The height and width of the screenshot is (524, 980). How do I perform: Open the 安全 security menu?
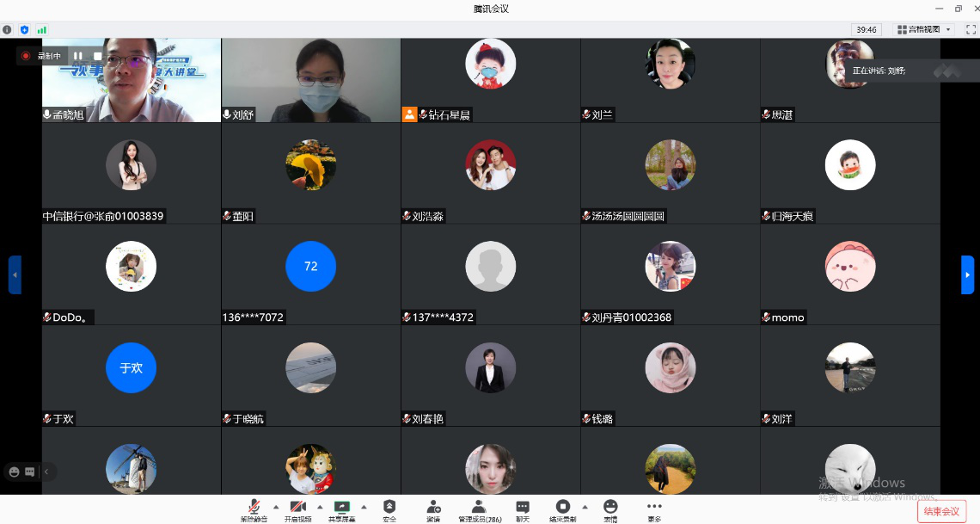click(389, 510)
